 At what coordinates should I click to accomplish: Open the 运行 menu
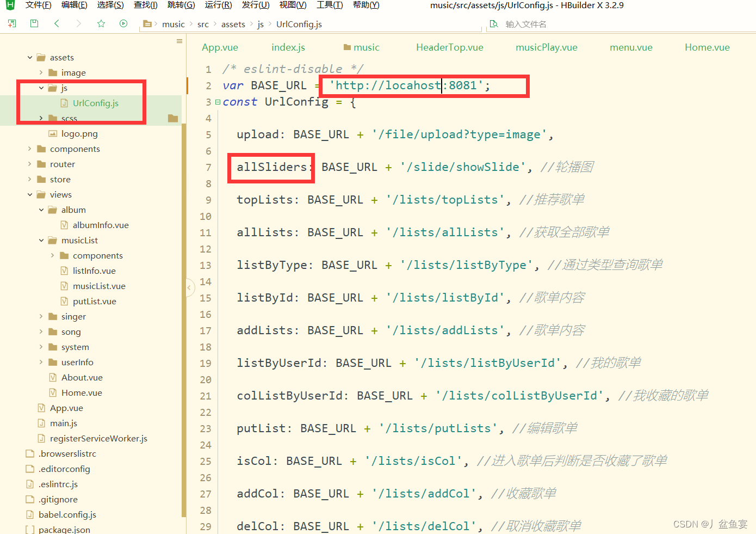pos(218,5)
